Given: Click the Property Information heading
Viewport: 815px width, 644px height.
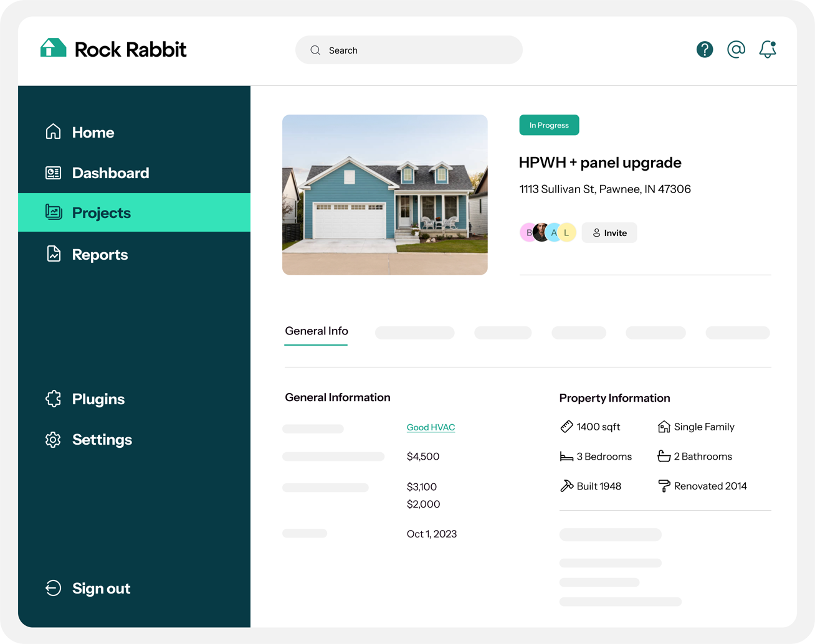Looking at the screenshot, I should [x=614, y=398].
